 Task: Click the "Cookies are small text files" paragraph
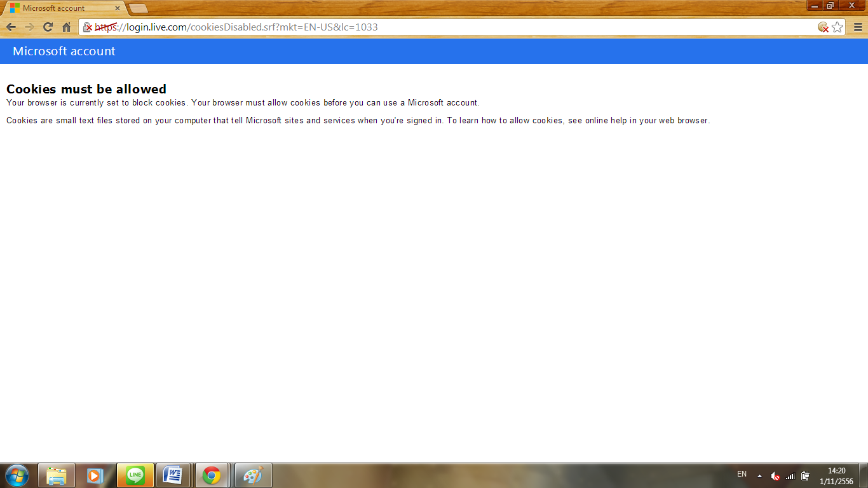pos(358,121)
